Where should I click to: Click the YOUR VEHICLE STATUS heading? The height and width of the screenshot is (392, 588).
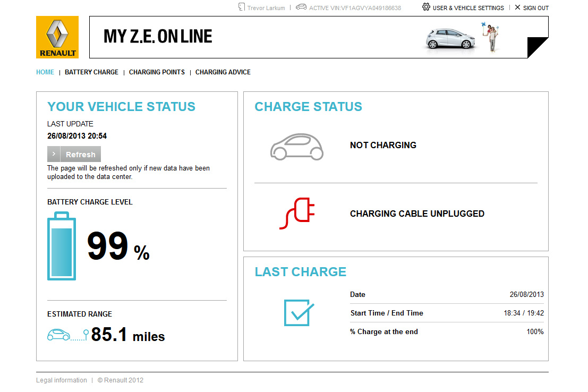coord(121,107)
